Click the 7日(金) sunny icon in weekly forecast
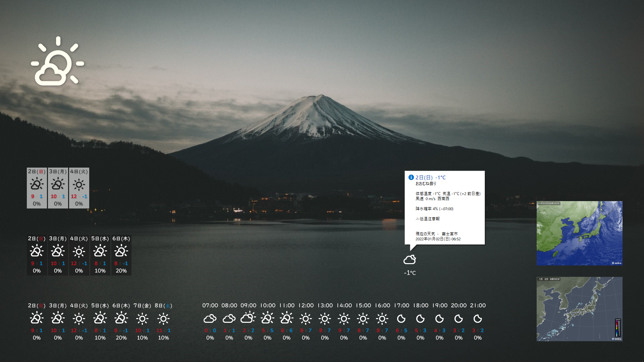The width and height of the screenshot is (644, 362). click(142, 318)
